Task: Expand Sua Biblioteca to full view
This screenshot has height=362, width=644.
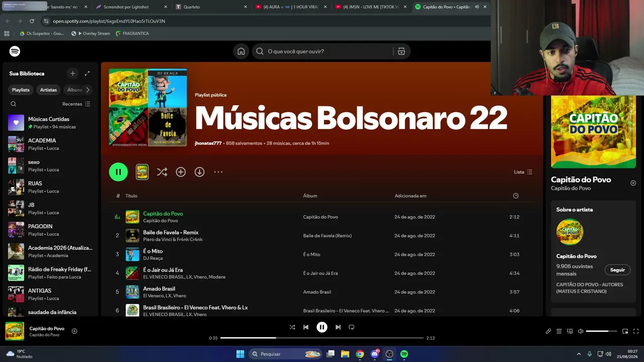Action: (87, 73)
